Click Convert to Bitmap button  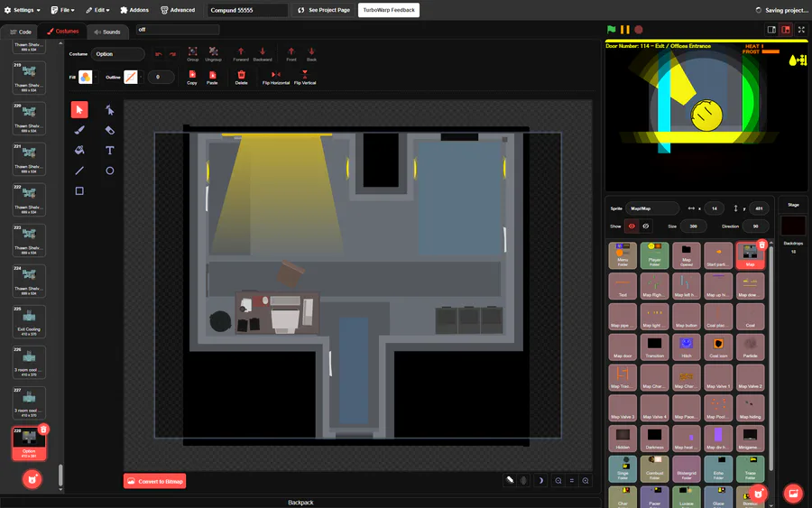tap(155, 481)
